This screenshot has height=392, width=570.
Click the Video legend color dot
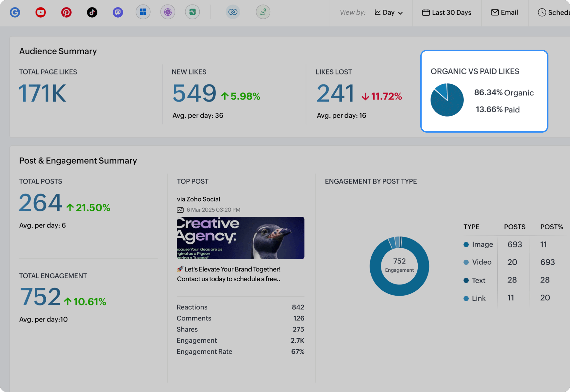point(466,262)
